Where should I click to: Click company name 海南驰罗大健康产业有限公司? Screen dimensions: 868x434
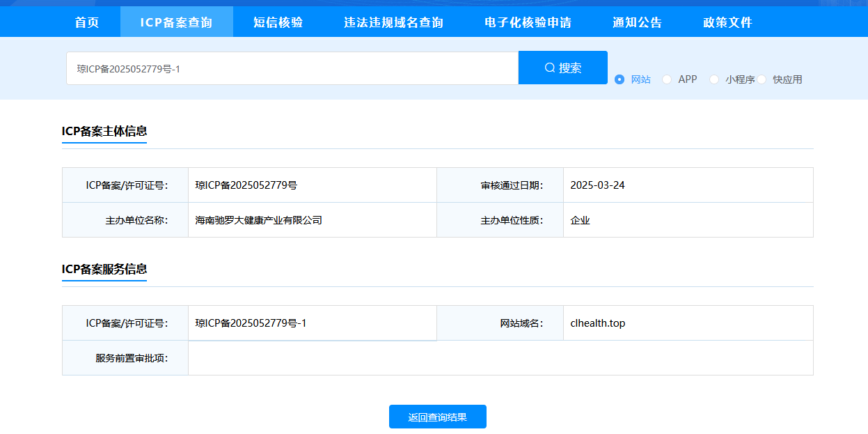259,220
